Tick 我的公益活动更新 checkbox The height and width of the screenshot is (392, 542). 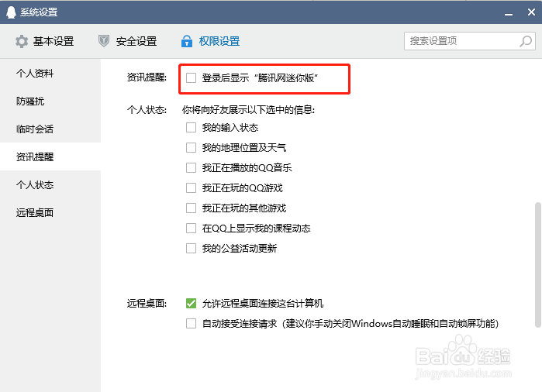click(x=192, y=248)
